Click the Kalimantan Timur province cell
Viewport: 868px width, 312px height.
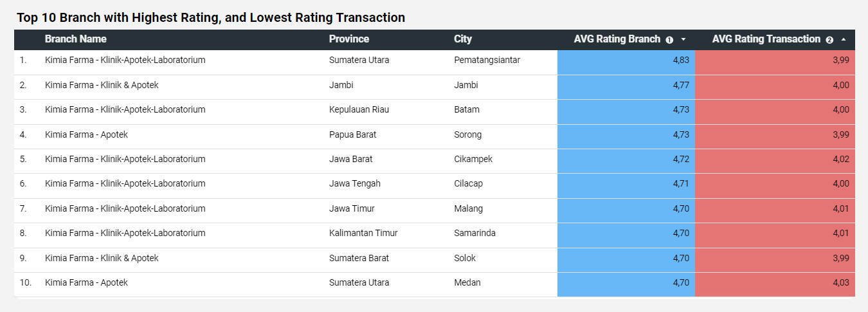coord(363,234)
